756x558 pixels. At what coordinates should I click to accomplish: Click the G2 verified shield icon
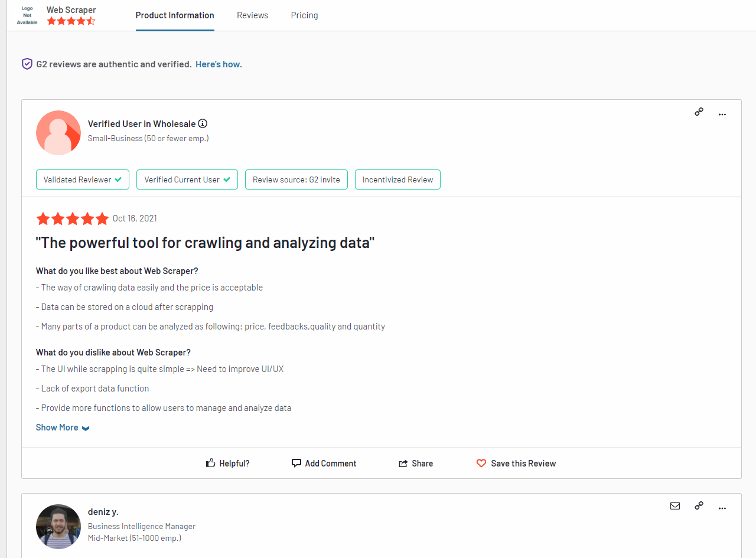(x=27, y=64)
